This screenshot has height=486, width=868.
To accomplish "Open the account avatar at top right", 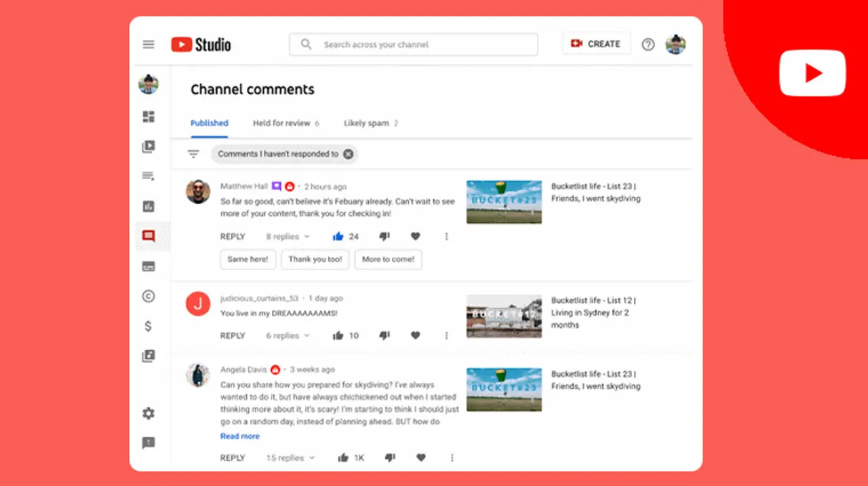I will tap(675, 44).
